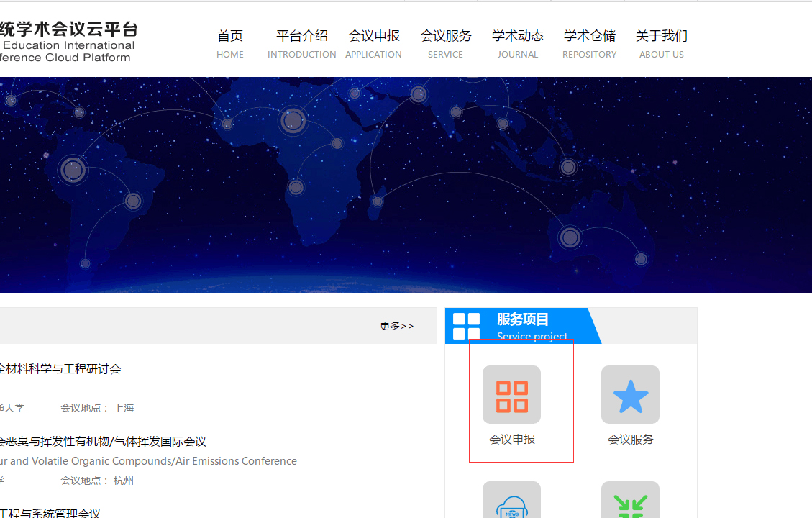Screen dimensions: 812x518
Task: Click the 更多>> link for more conferences
Action: click(397, 326)
